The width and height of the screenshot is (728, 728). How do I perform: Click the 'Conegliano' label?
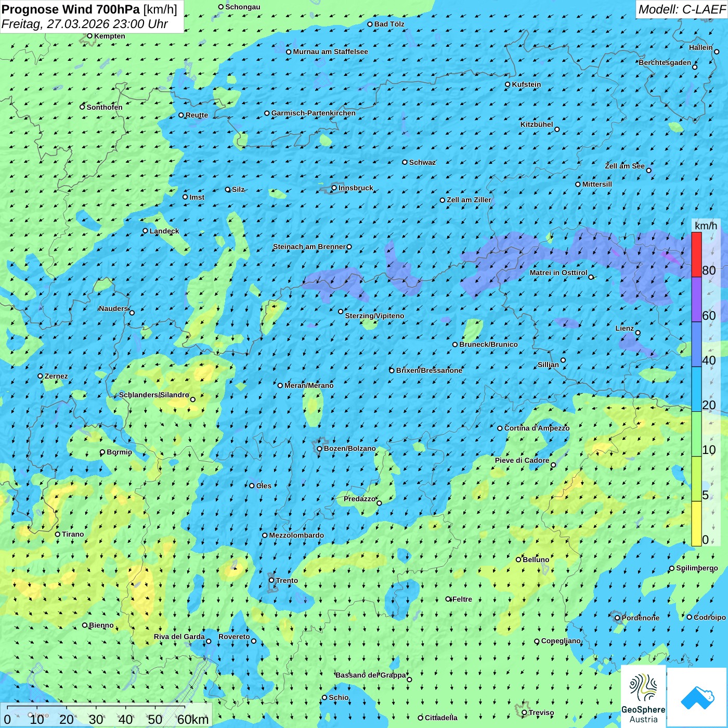[x=561, y=641]
